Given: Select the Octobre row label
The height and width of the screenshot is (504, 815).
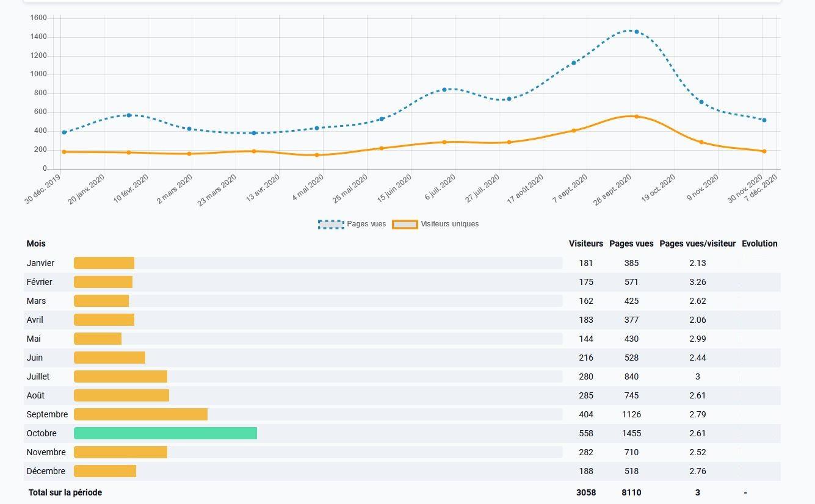Looking at the screenshot, I should click(42, 433).
